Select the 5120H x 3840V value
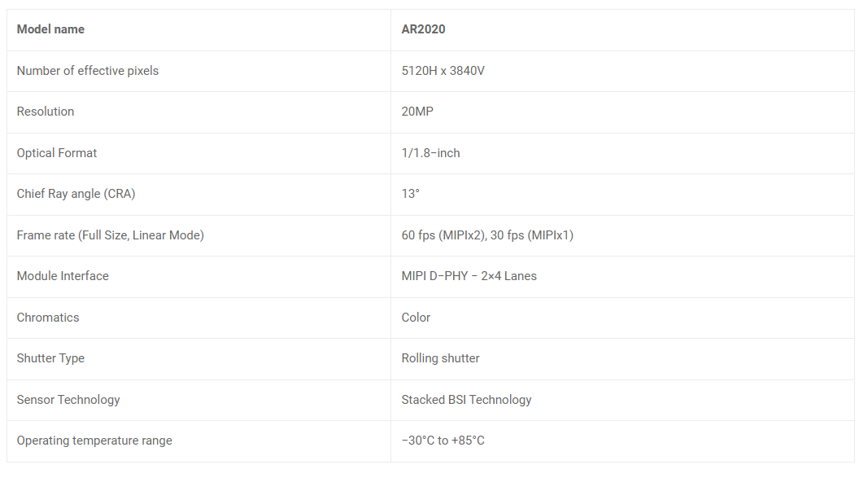 tap(443, 71)
